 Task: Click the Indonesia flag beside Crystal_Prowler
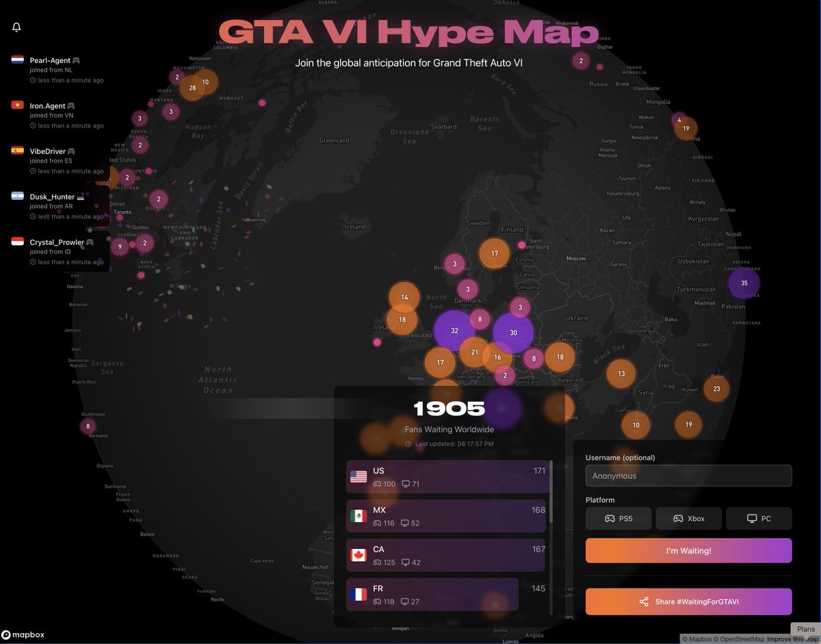(18, 242)
